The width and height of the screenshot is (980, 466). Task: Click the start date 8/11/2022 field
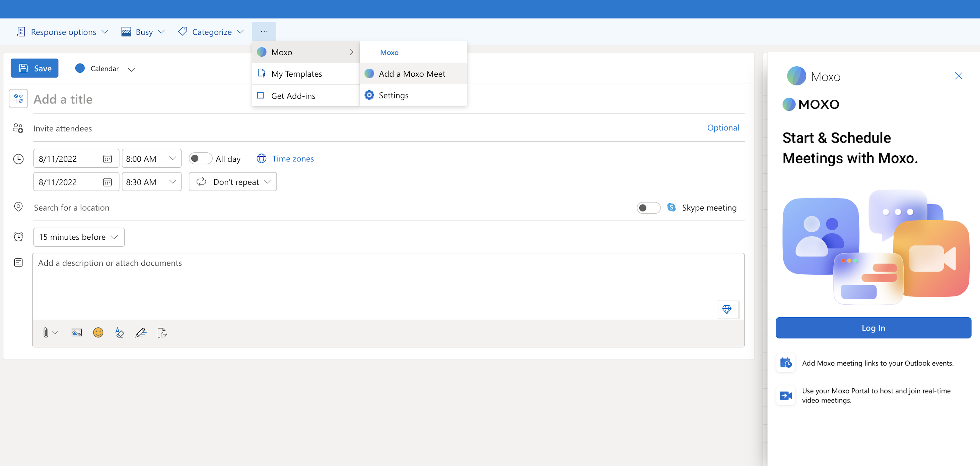76,159
